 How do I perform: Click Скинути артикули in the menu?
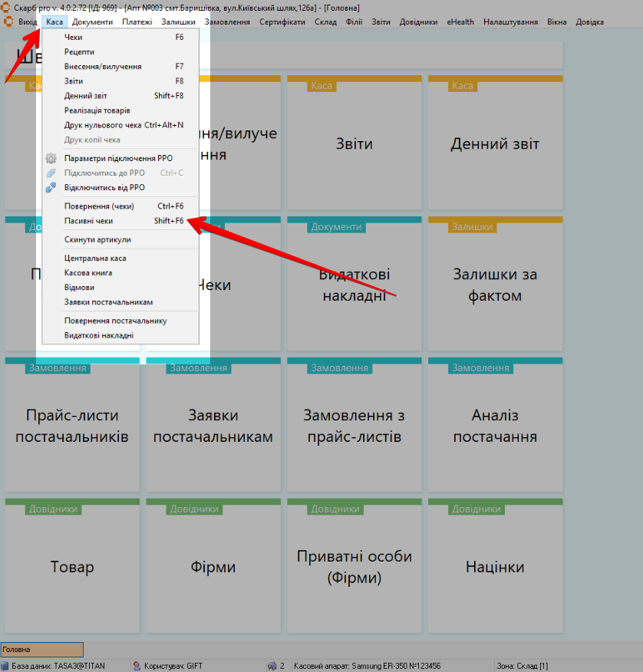[97, 240]
